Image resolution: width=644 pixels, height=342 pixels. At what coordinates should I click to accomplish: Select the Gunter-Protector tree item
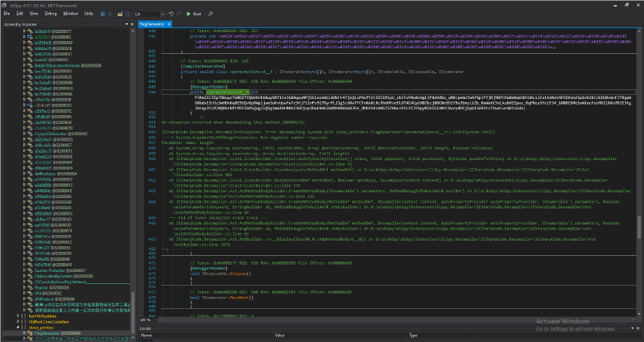[60, 270]
